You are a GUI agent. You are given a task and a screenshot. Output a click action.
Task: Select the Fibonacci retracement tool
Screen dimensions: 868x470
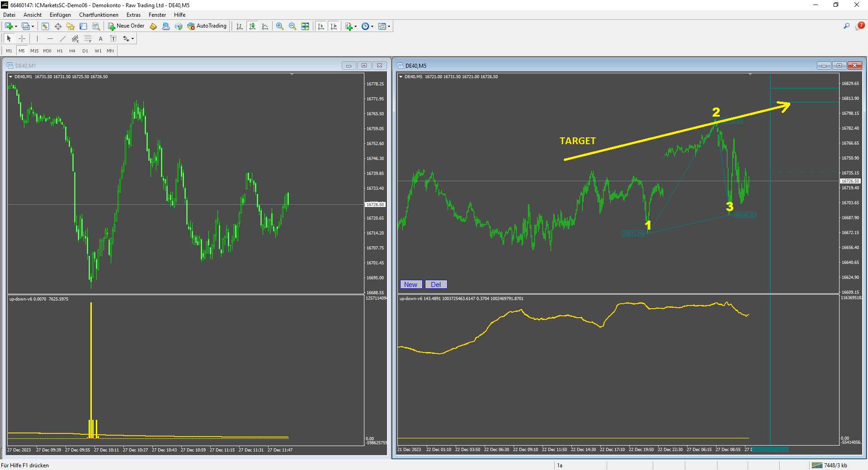point(88,38)
